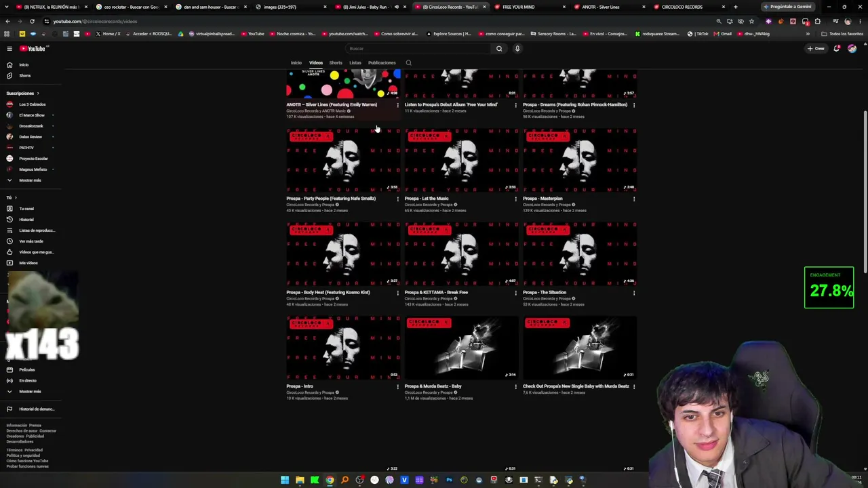Viewport: 868px width, 488px height.
Task: Open options menu for Prospa Let the Music
Action: click(x=516, y=199)
